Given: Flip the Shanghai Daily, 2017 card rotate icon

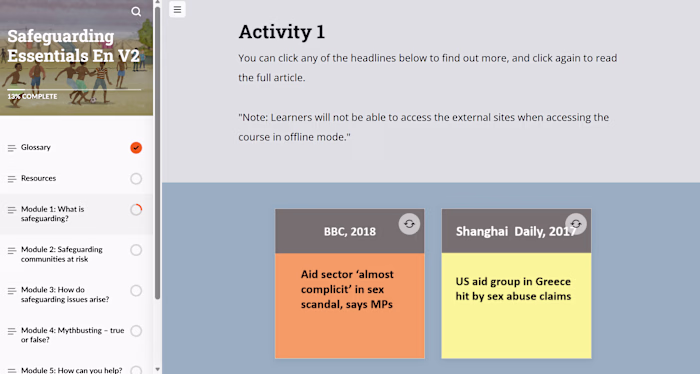Looking at the screenshot, I should point(576,224).
